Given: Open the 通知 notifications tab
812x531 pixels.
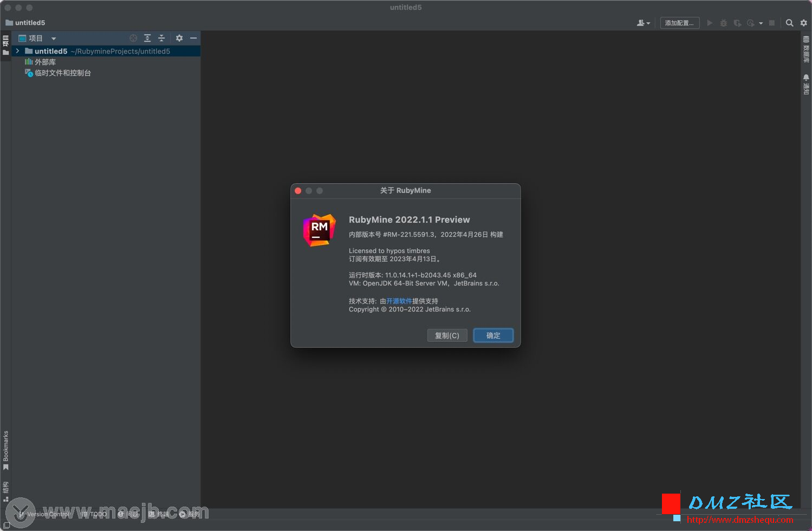Looking at the screenshot, I should (806, 84).
